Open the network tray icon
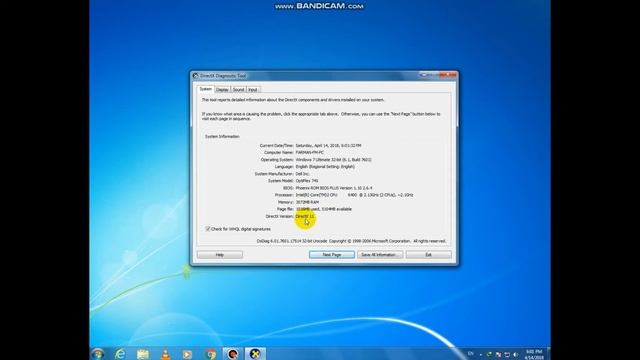This screenshot has height=360, width=640. pyautogui.click(x=507, y=354)
